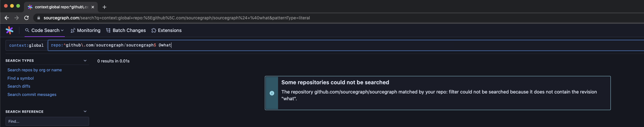The height and width of the screenshot is (127, 644).
Task: Click the Extensions puzzle piece icon
Action: [x=154, y=30]
